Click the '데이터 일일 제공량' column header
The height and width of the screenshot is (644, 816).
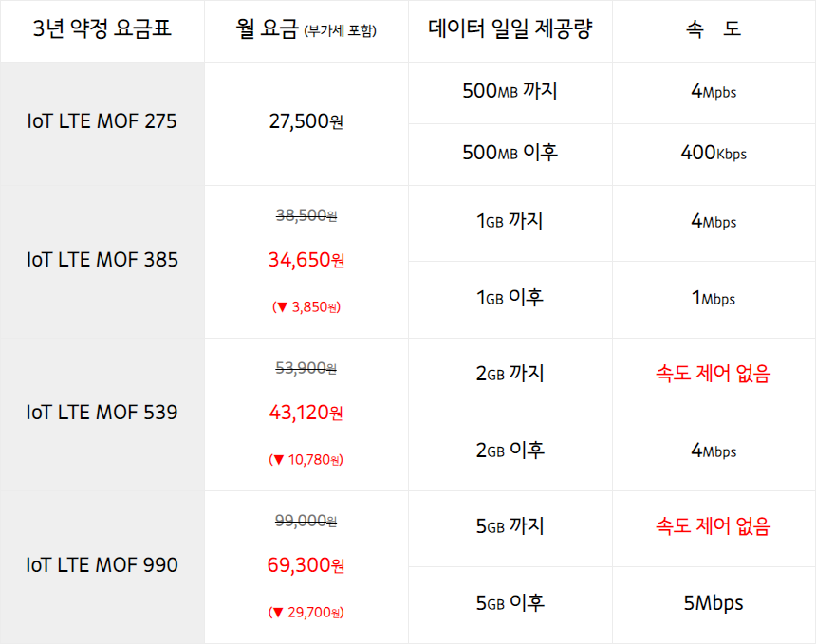click(x=510, y=29)
